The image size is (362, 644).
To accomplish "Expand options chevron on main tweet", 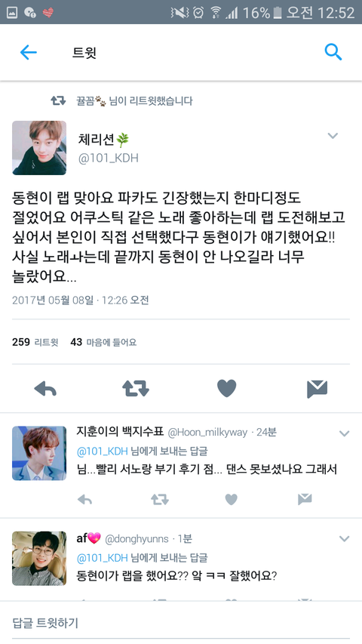I will tap(333, 136).
